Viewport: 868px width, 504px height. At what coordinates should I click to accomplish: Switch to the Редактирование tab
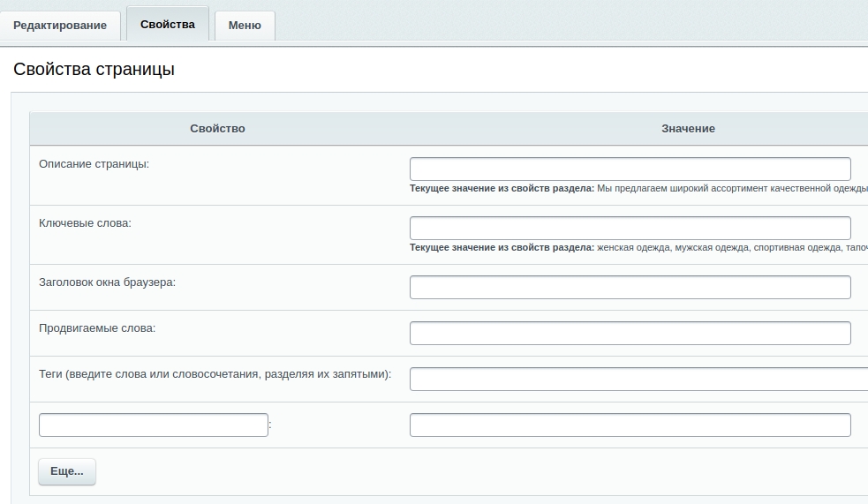[x=60, y=26]
